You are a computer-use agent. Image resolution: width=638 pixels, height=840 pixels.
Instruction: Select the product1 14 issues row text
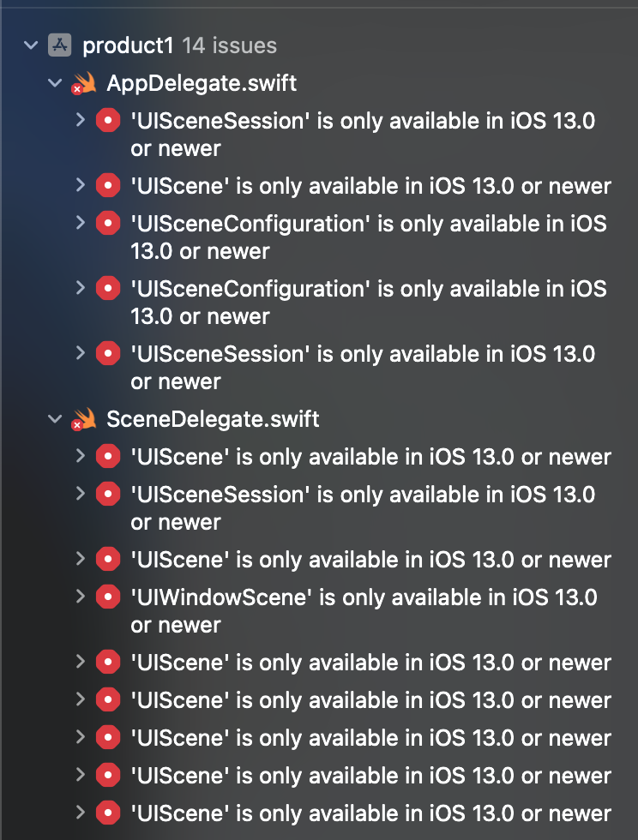coord(179,45)
